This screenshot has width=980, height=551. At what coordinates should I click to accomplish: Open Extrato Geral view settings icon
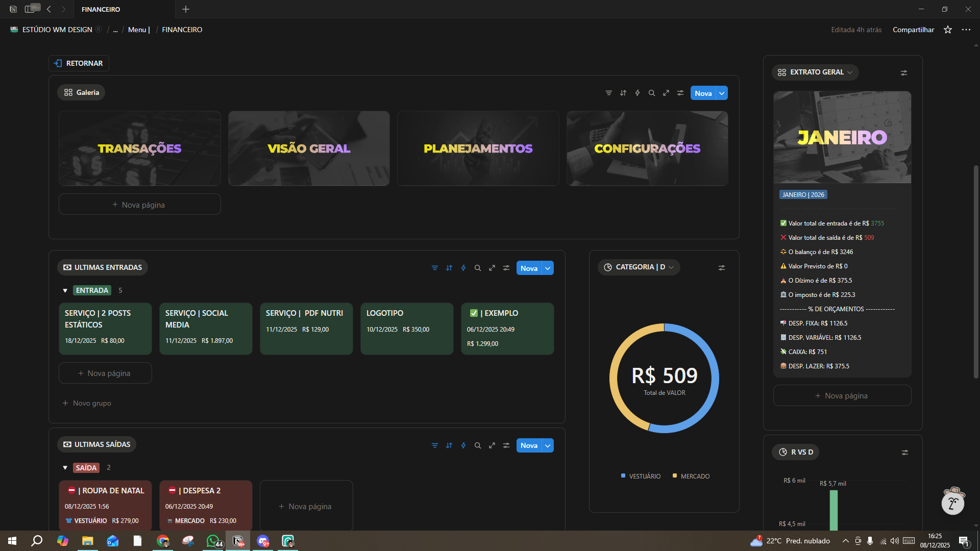click(x=904, y=73)
